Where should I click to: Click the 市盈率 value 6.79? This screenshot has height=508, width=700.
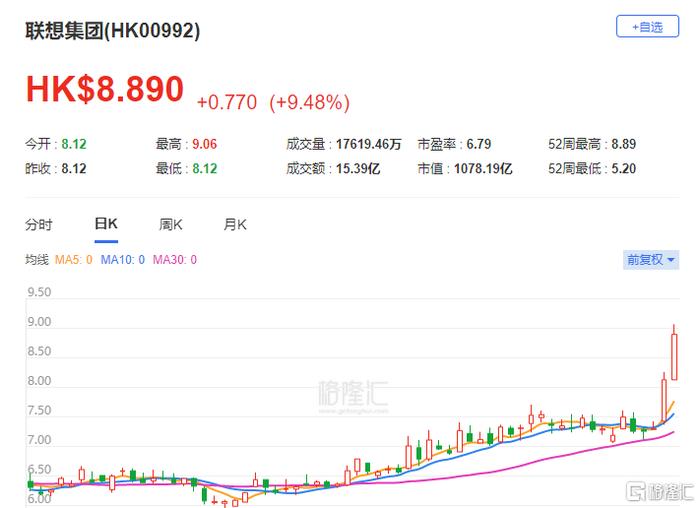[x=479, y=144]
